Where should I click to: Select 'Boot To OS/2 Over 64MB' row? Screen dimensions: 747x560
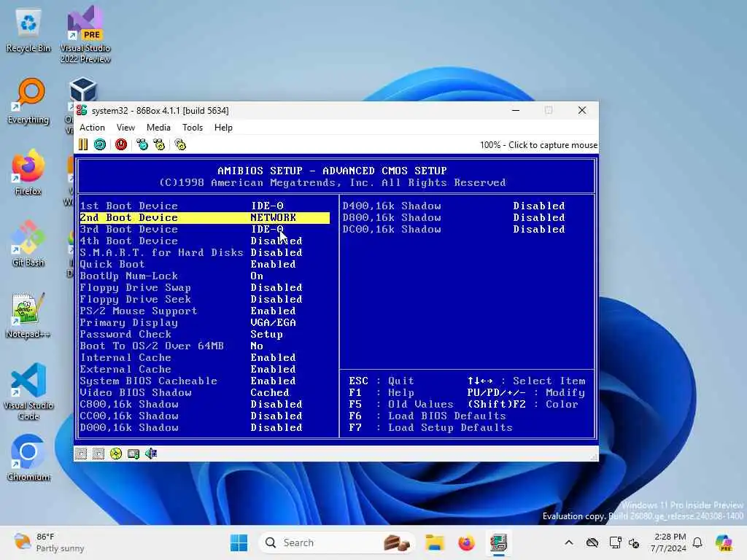tap(205, 346)
